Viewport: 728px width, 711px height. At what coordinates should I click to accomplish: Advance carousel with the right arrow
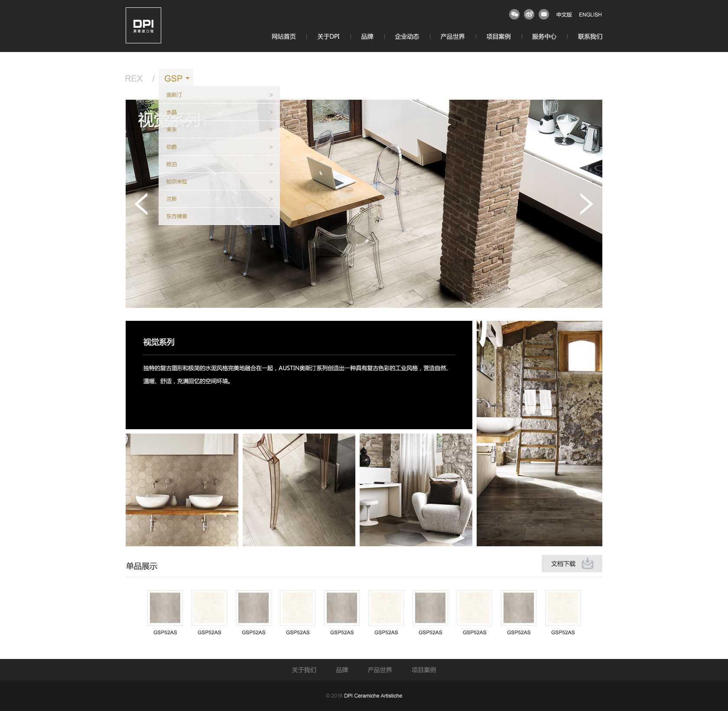coord(586,204)
